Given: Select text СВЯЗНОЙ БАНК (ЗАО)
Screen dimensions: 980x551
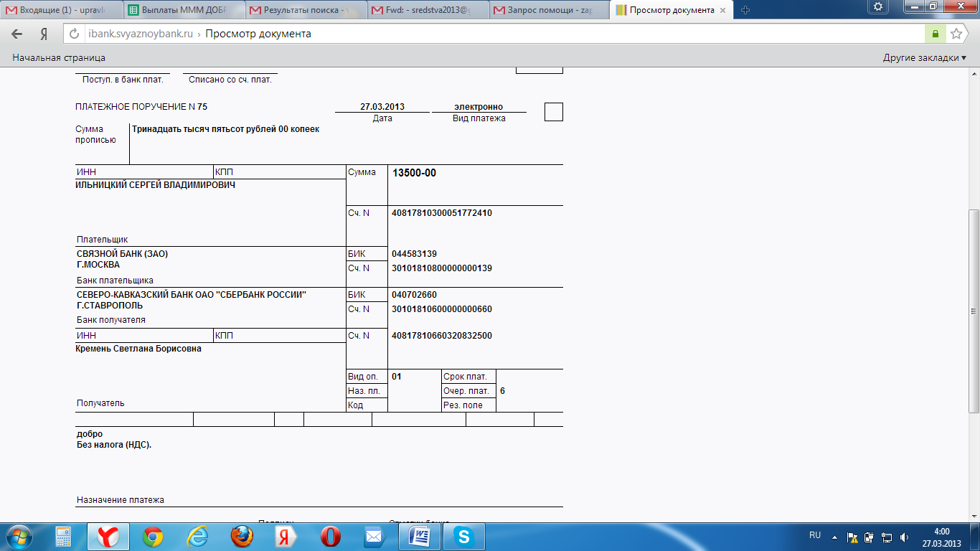Looking at the screenshot, I should tap(122, 254).
